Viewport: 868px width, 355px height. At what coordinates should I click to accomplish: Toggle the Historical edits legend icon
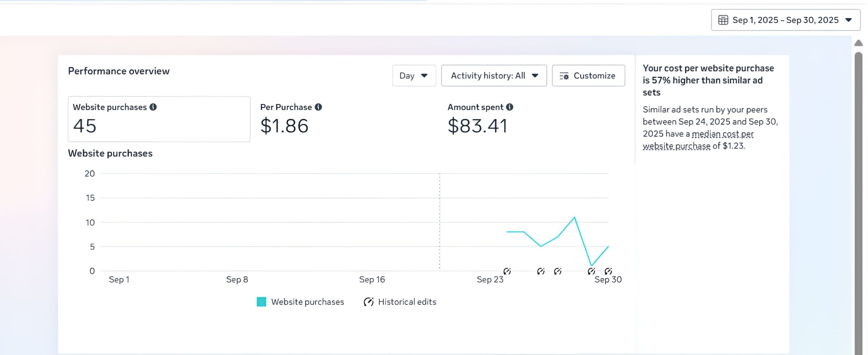[369, 302]
